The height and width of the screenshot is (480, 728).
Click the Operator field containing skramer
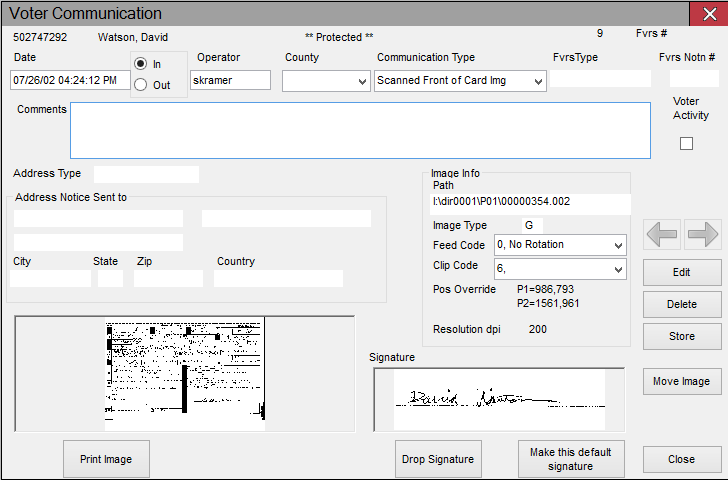230,81
